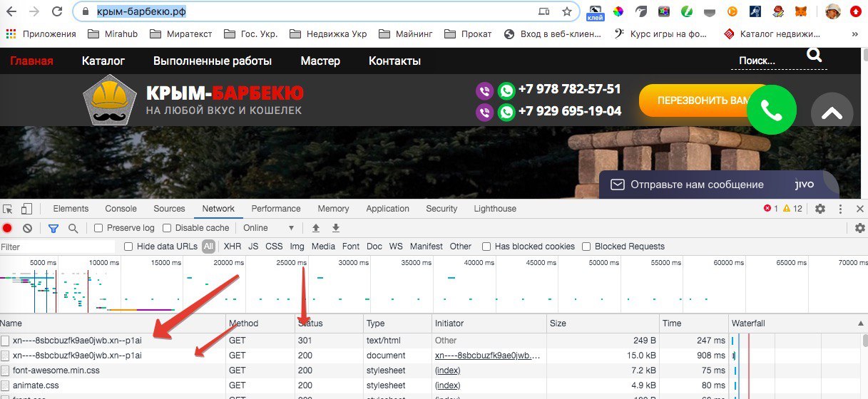The height and width of the screenshot is (399, 868).
Task: Switch to the Performance tab
Action: 276,209
